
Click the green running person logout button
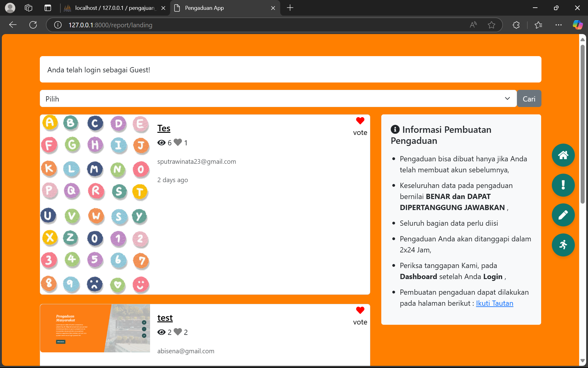[563, 245]
